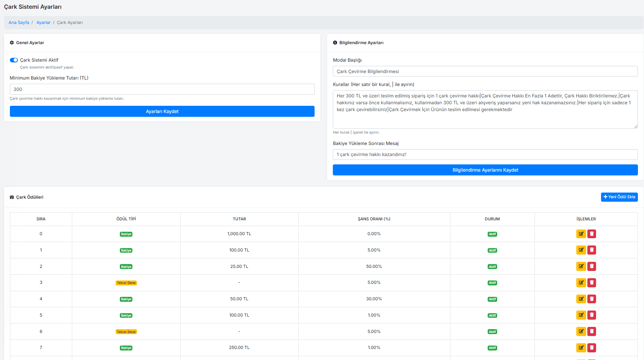644x360 pixels.
Task: Add a new reward with Yeni Ödül Ekle
Action: [619, 197]
